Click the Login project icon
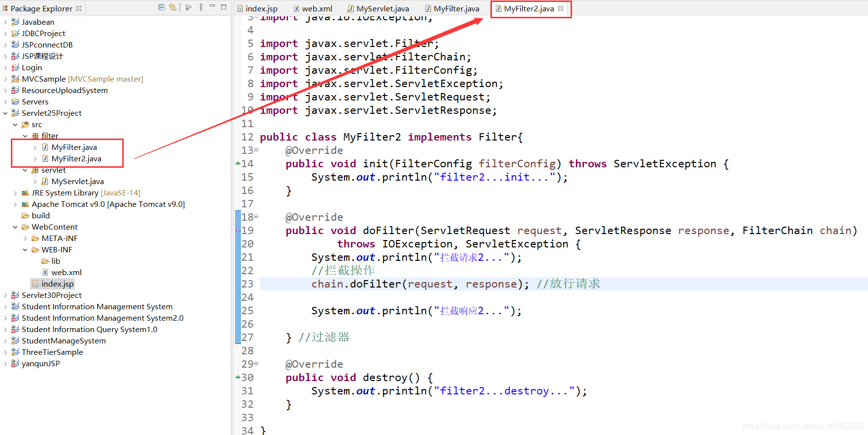Image resolution: width=868 pixels, height=435 pixels. point(15,67)
